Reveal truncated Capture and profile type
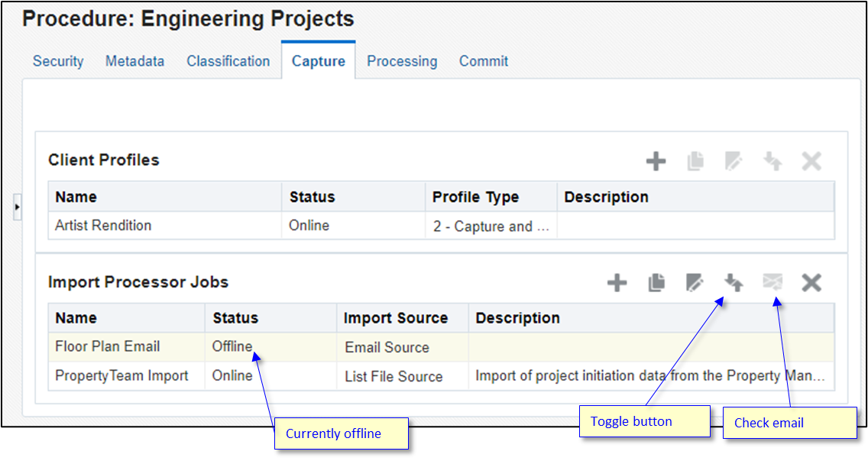This screenshot has width=868, height=461. (x=491, y=226)
